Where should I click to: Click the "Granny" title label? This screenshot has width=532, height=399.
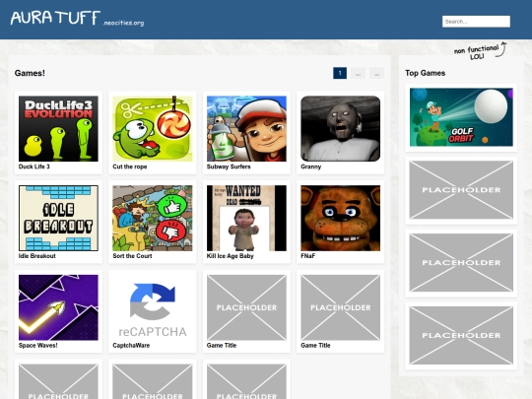310,166
